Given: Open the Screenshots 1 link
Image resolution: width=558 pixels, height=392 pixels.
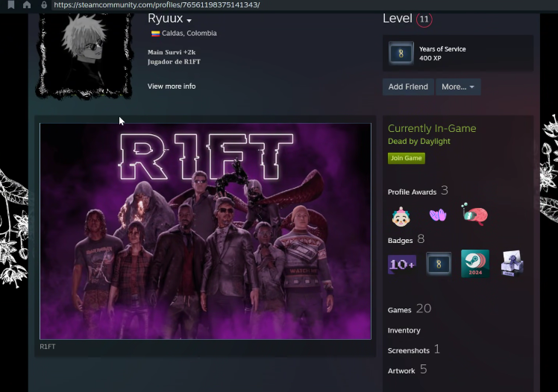Looking at the screenshot, I should [x=414, y=350].
